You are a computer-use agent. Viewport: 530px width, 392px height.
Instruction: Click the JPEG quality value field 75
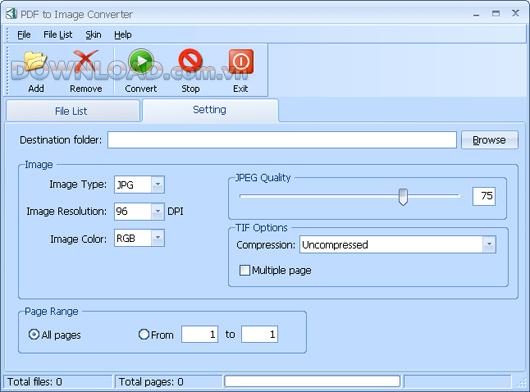point(484,196)
